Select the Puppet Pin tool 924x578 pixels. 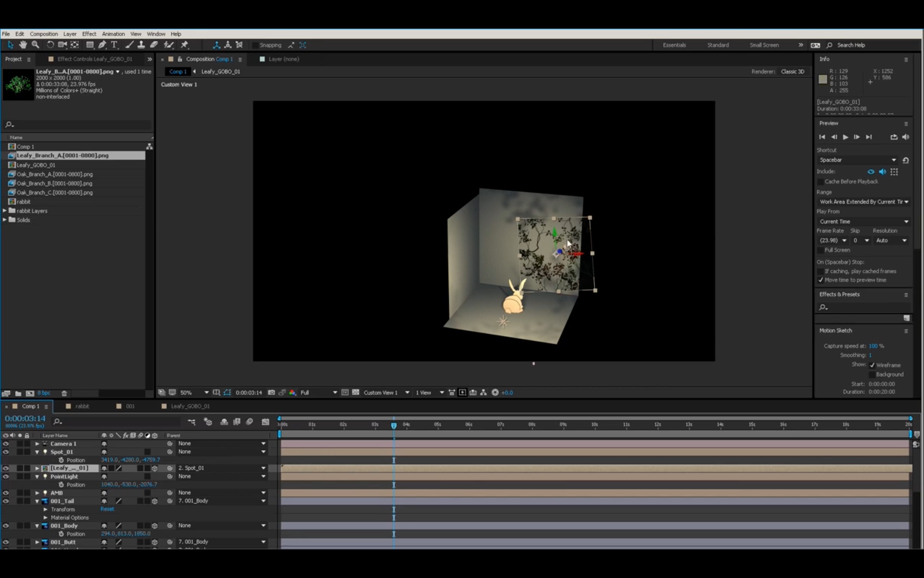point(185,45)
